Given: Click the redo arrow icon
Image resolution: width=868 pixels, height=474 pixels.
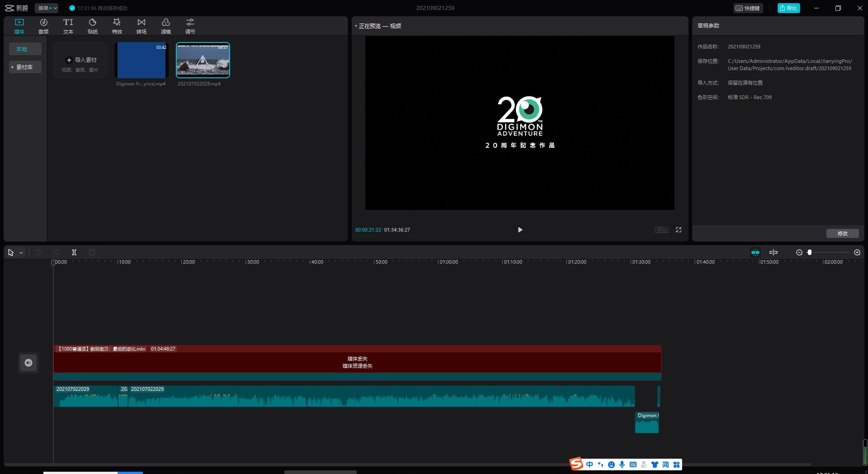Looking at the screenshot, I should 56,252.
